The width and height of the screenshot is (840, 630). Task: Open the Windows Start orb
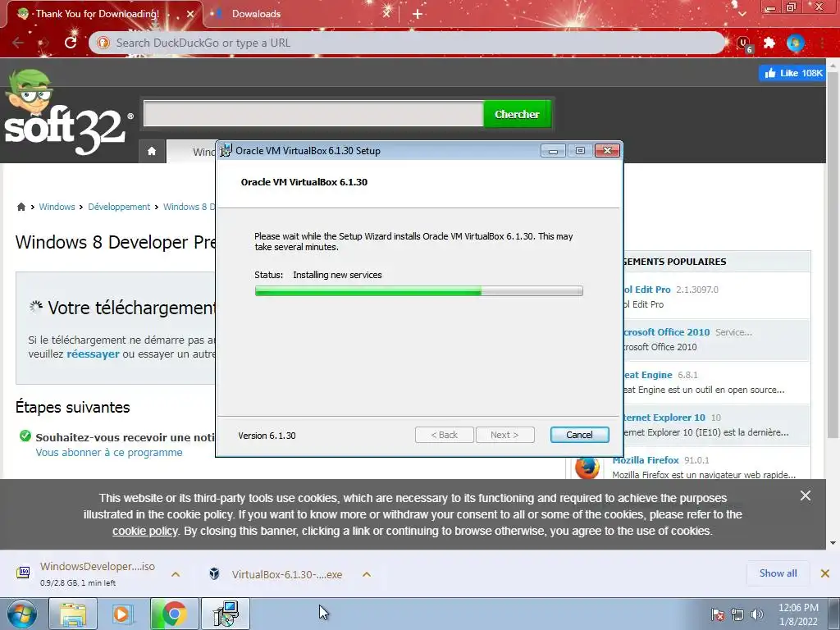[22, 614]
